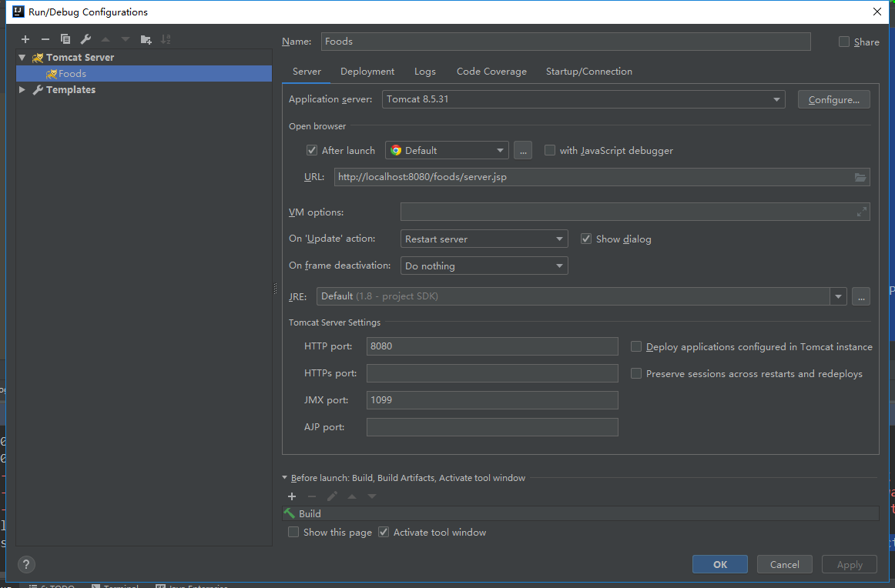Copy the selected configuration
This screenshot has width=895, height=588.
(x=65, y=39)
